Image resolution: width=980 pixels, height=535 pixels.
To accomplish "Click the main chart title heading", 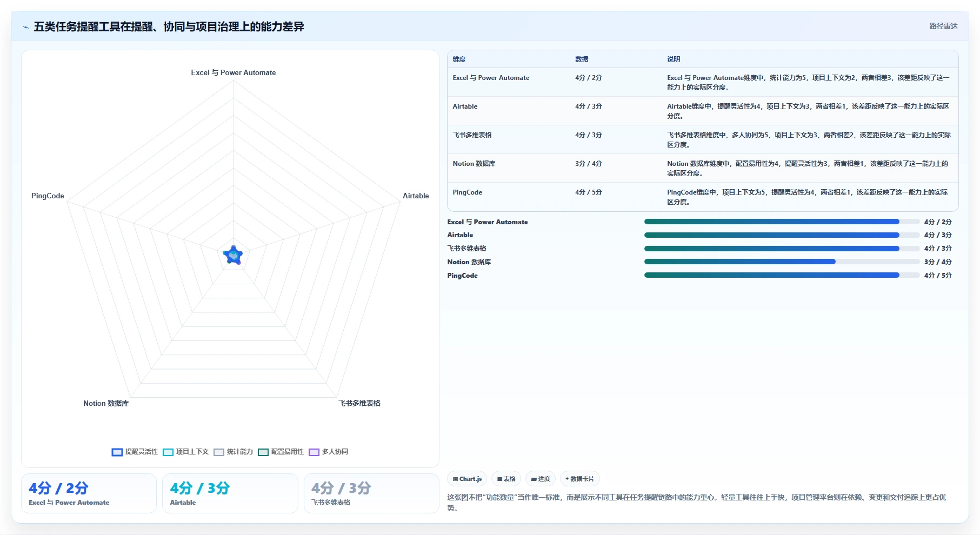I will (169, 26).
